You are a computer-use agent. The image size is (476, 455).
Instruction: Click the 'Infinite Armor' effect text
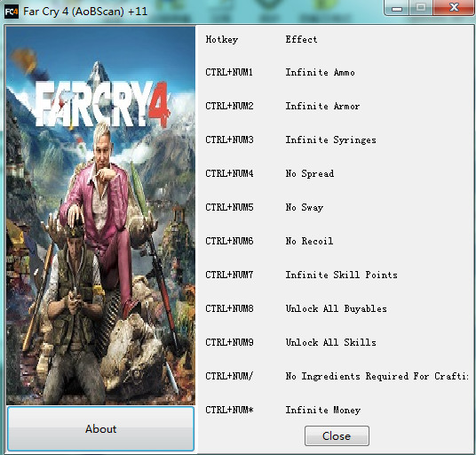pyautogui.click(x=322, y=106)
